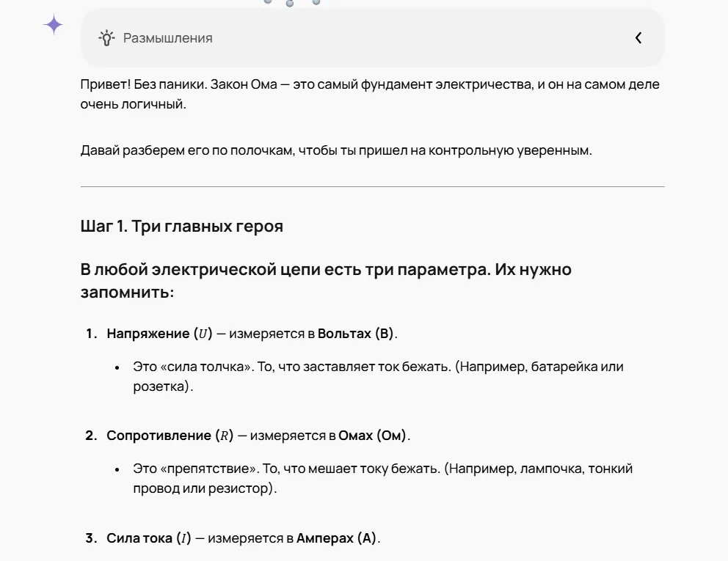Click the bold term Сила тока
This screenshot has width=728, height=561.
click(x=139, y=538)
